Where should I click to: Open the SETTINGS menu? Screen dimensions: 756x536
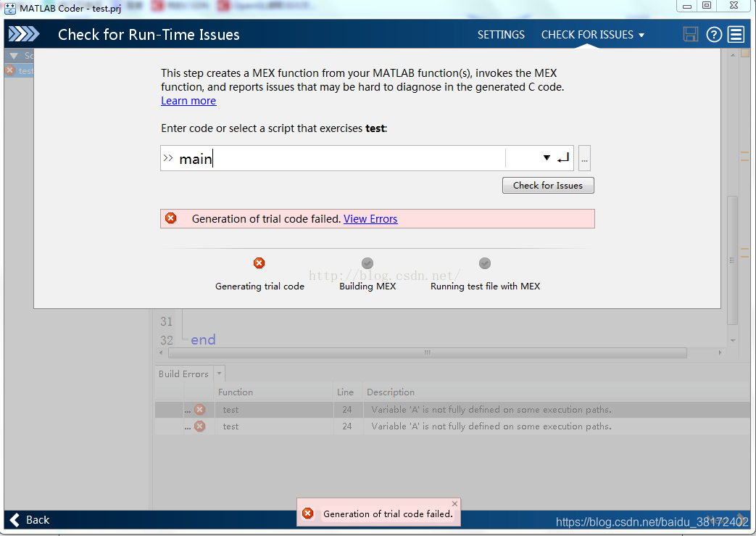pyautogui.click(x=501, y=35)
